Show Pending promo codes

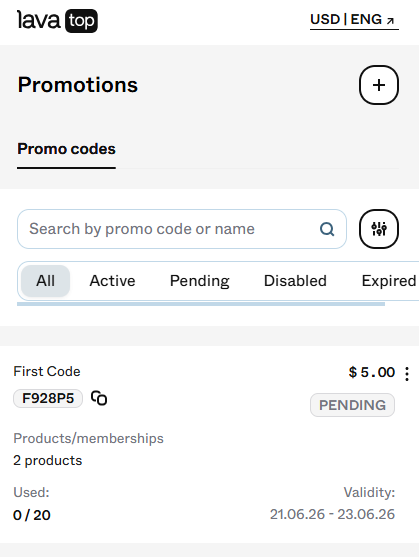200,281
